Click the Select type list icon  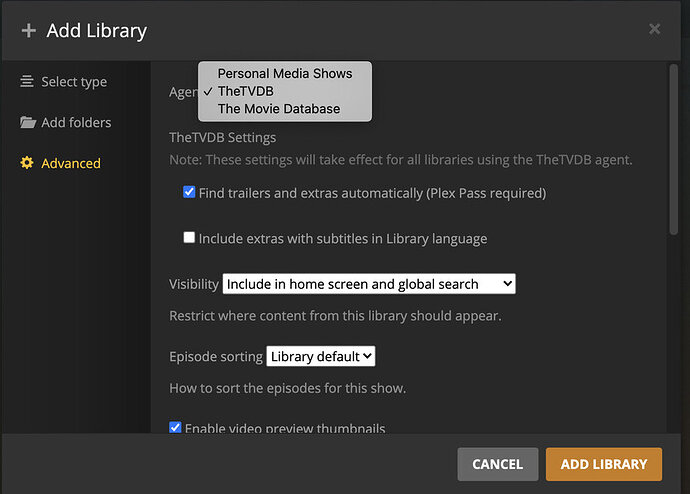tap(27, 81)
